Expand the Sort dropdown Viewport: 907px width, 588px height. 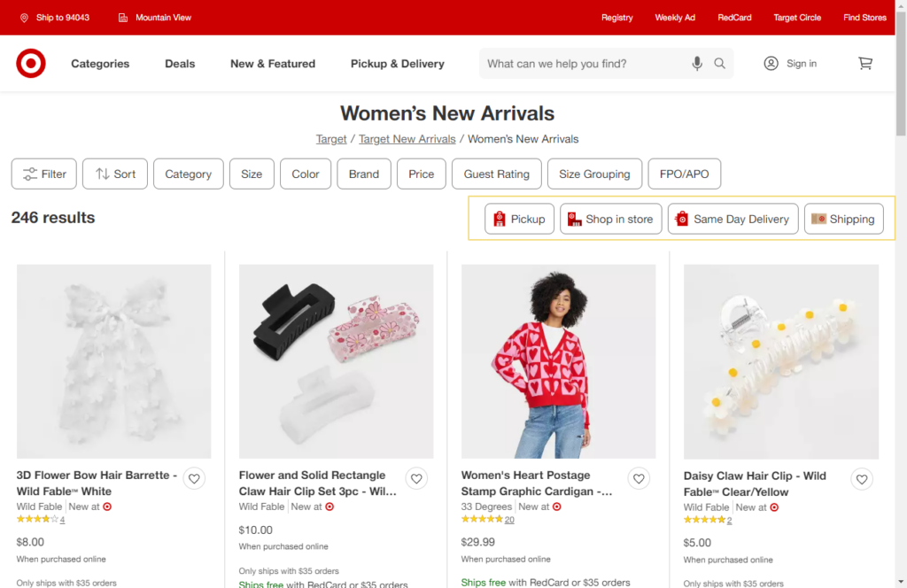pos(115,174)
